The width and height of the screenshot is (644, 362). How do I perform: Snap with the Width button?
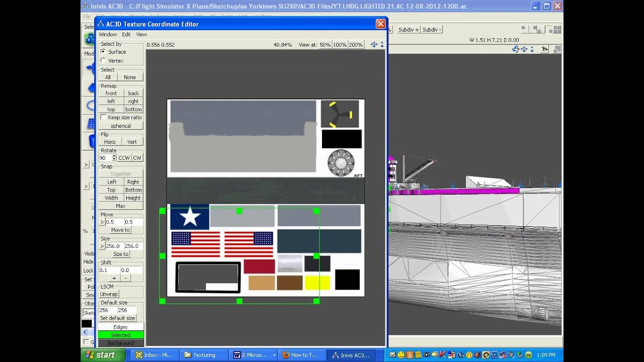click(x=111, y=198)
